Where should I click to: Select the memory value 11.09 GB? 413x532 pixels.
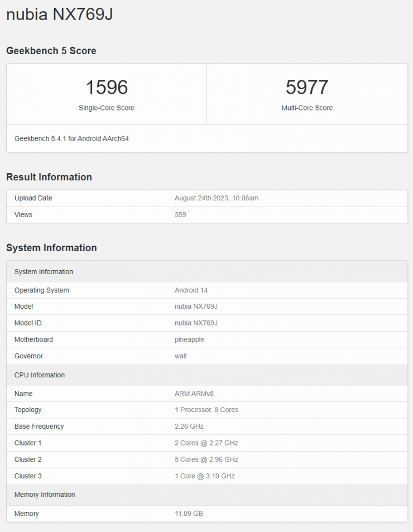(x=189, y=514)
